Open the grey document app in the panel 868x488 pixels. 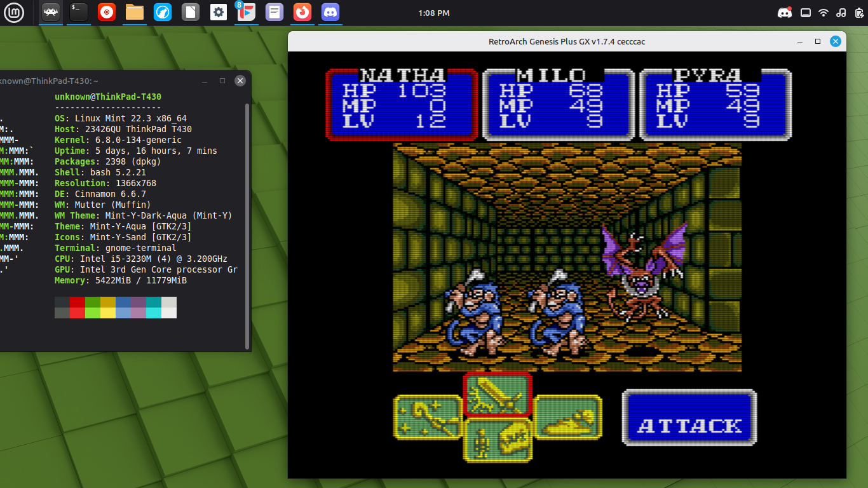point(191,12)
